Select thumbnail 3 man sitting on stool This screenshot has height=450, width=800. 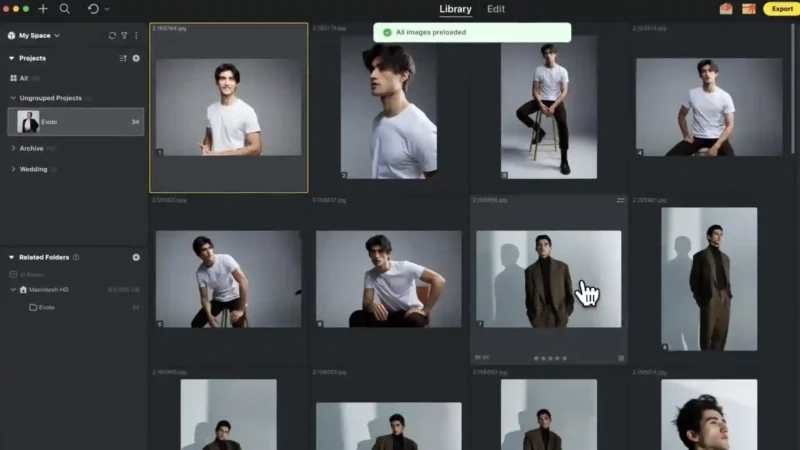(x=549, y=107)
